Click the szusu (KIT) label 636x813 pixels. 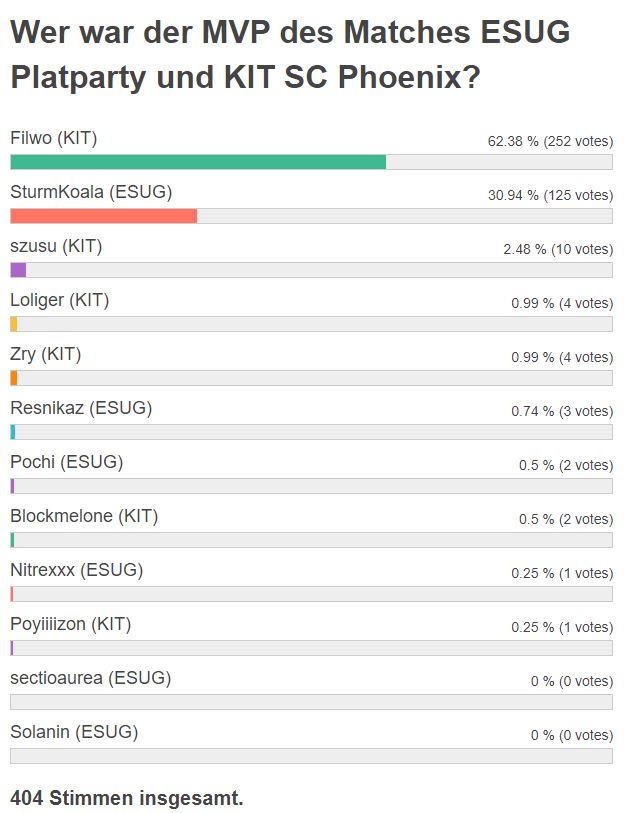click(x=56, y=246)
